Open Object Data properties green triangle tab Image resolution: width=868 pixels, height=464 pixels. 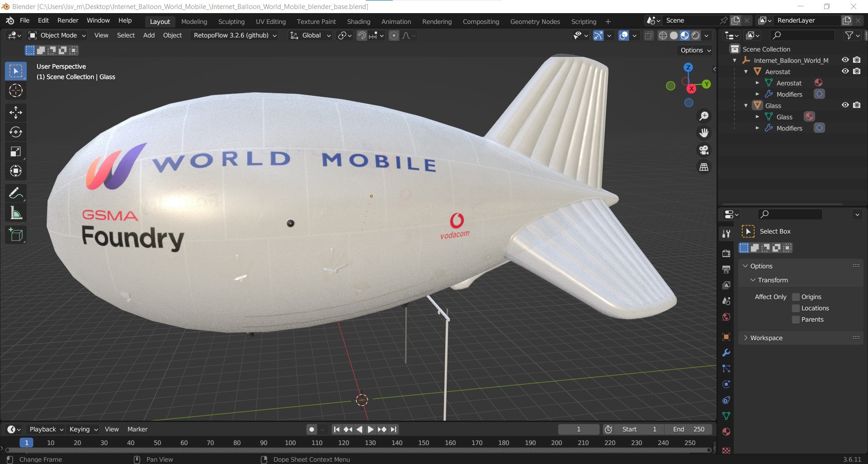[726, 416]
